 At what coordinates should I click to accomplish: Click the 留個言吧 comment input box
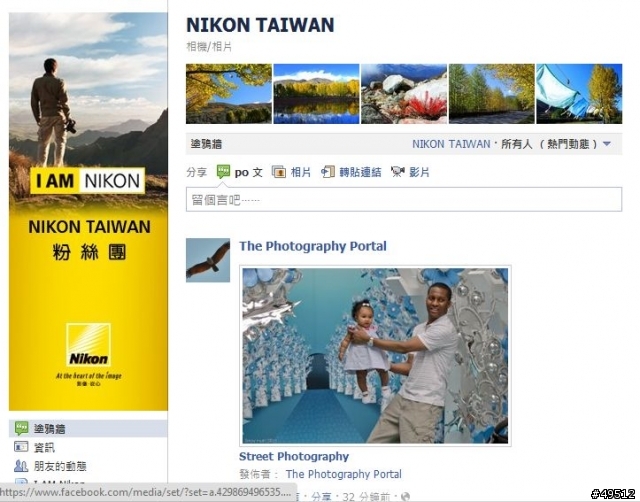(x=404, y=200)
